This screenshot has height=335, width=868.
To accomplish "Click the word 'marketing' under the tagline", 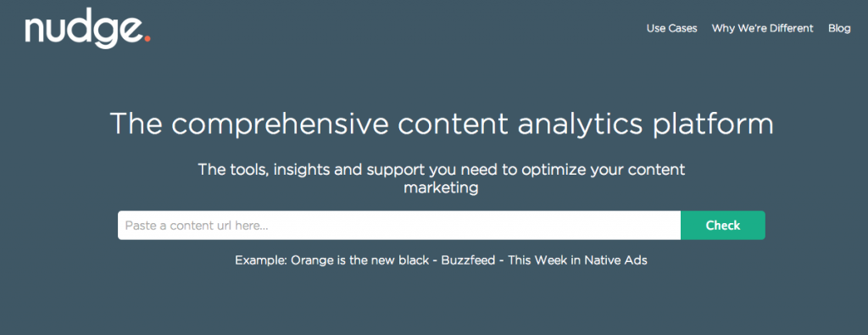I will 441,188.
